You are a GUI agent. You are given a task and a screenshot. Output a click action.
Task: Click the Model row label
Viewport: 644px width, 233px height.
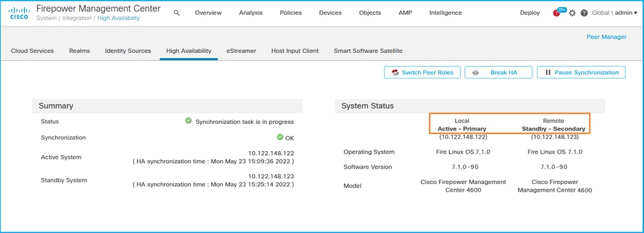352,186
